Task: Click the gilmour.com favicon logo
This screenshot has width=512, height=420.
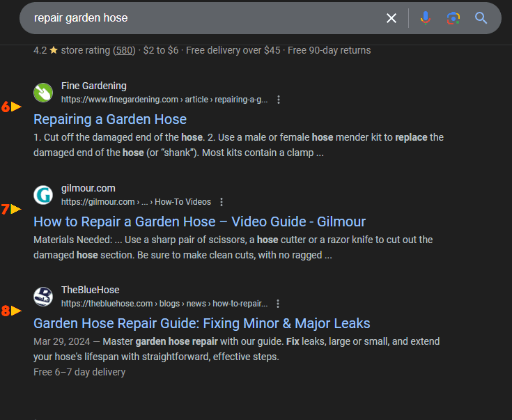Action: 43,195
